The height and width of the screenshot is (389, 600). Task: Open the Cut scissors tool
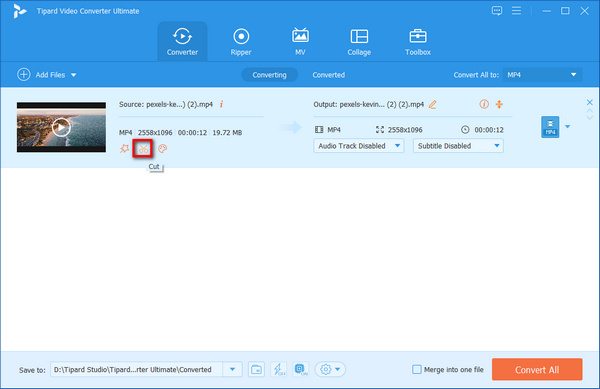[x=143, y=148]
